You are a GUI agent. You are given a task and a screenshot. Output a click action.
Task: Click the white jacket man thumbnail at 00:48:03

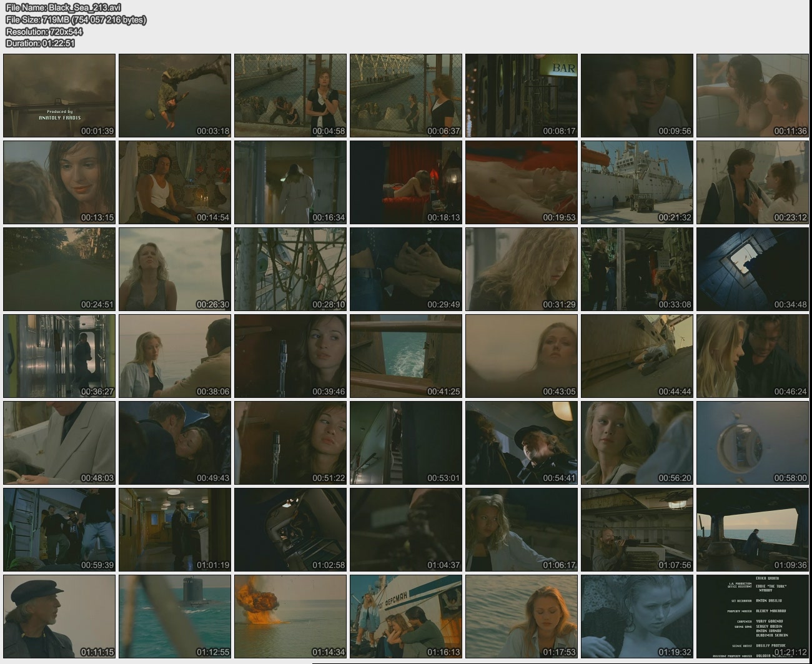tap(59, 443)
